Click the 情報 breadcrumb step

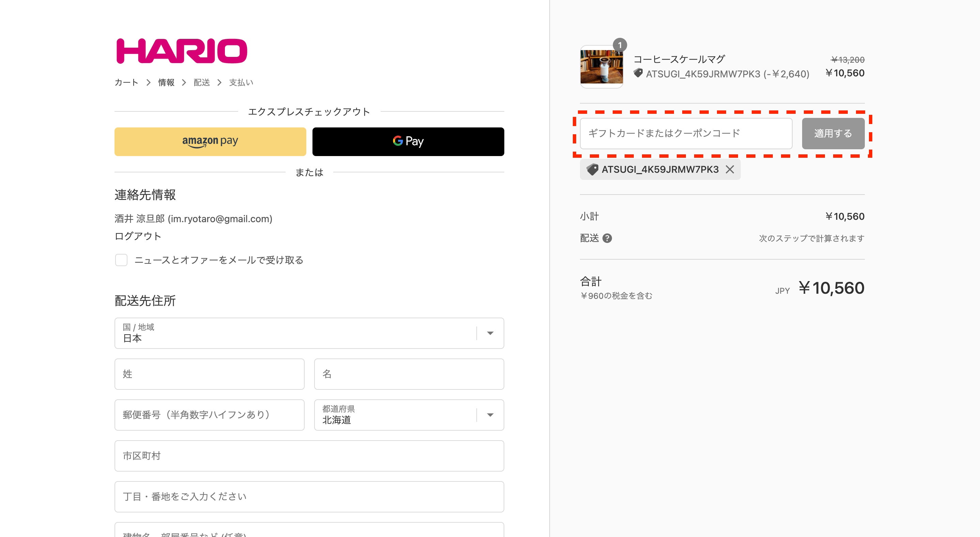point(166,82)
